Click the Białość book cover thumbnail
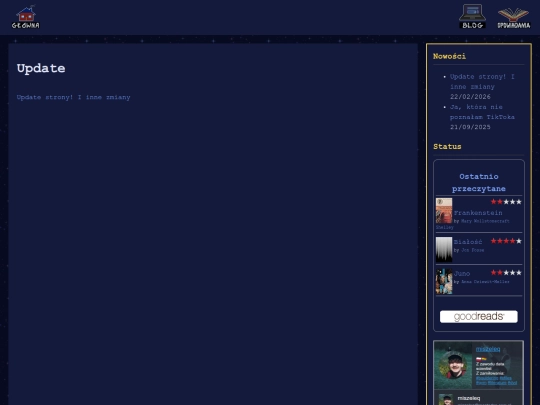The image size is (540, 405). click(444, 249)
